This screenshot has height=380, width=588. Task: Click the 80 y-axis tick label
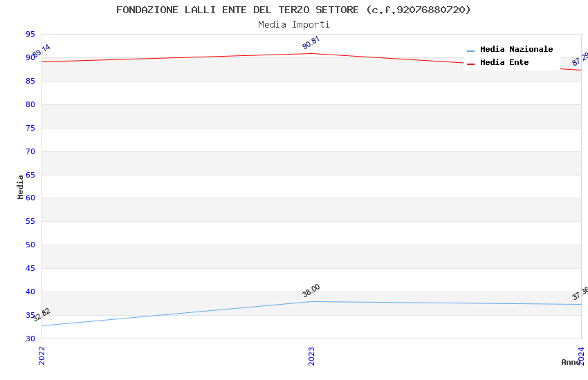30,104
